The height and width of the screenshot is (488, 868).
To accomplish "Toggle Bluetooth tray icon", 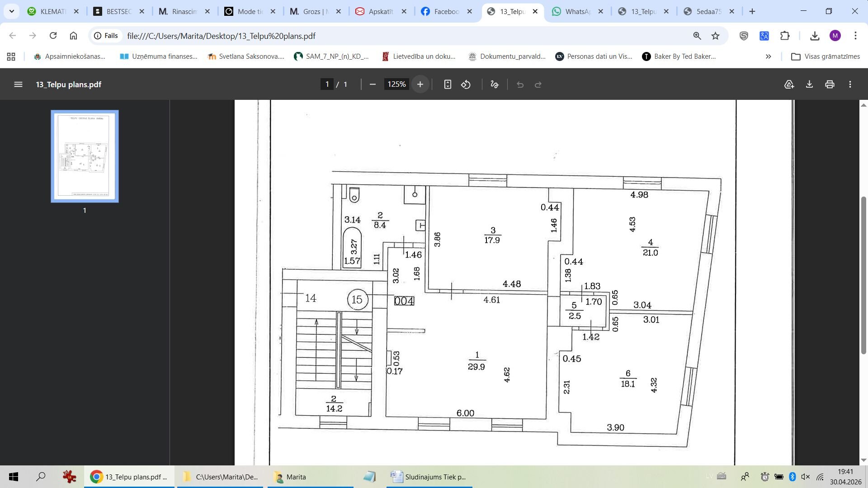I will (x=792, y=477).
